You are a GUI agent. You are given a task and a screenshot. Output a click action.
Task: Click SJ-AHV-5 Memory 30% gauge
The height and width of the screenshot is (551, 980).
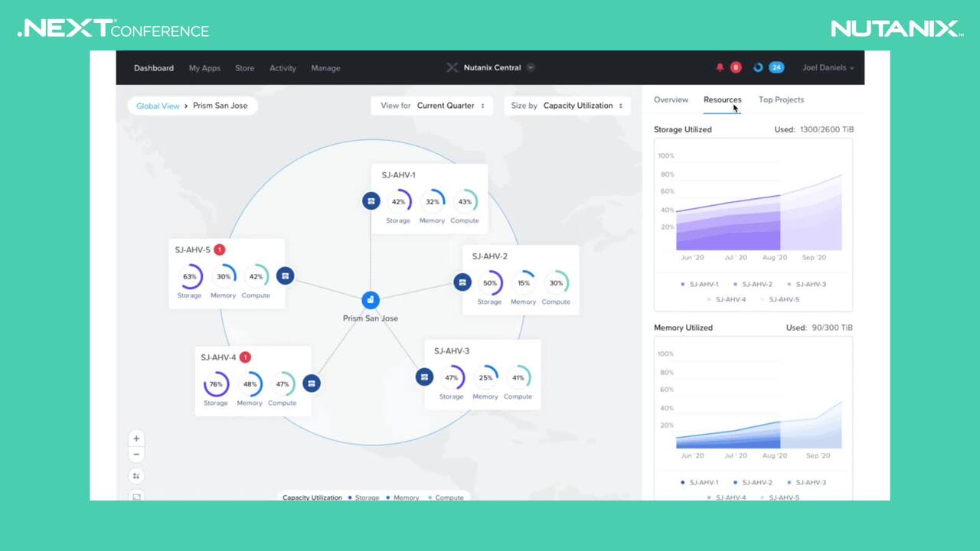(x=224, y=277)
